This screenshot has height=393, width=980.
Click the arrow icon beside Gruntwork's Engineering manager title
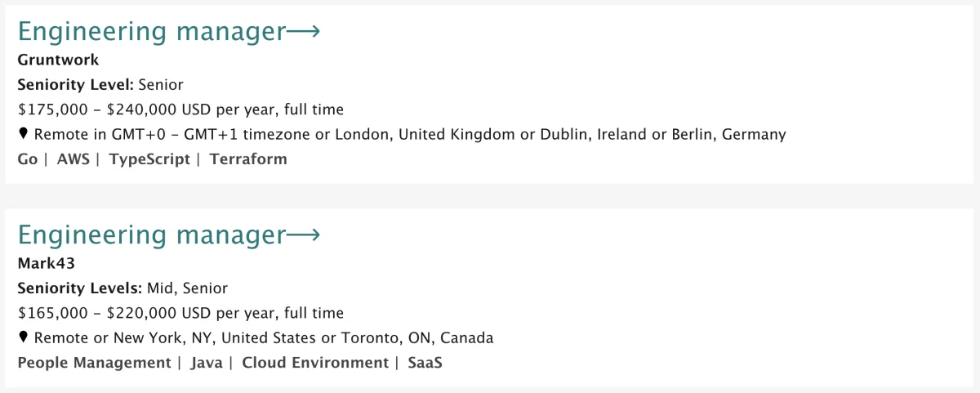[303, 33]
